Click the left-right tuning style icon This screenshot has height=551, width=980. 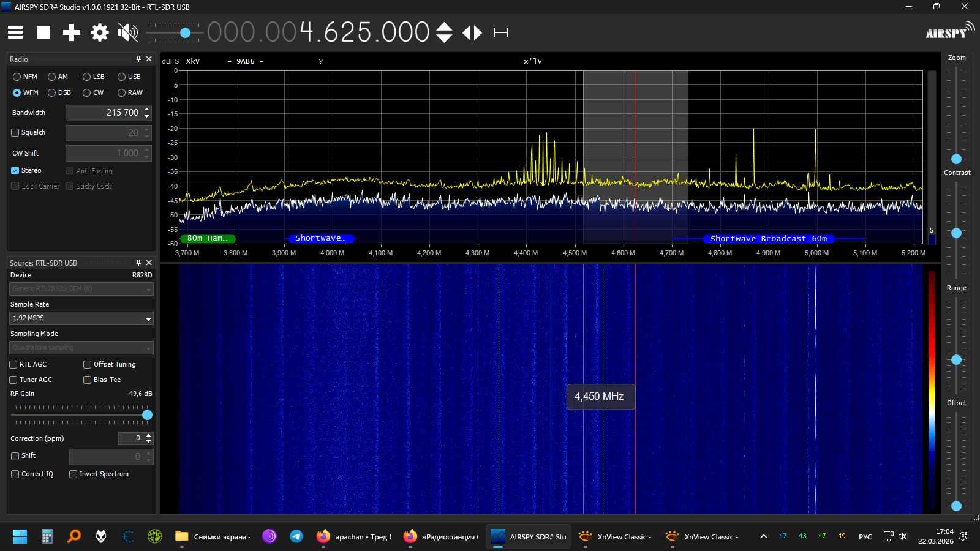[x=472, y=32]
